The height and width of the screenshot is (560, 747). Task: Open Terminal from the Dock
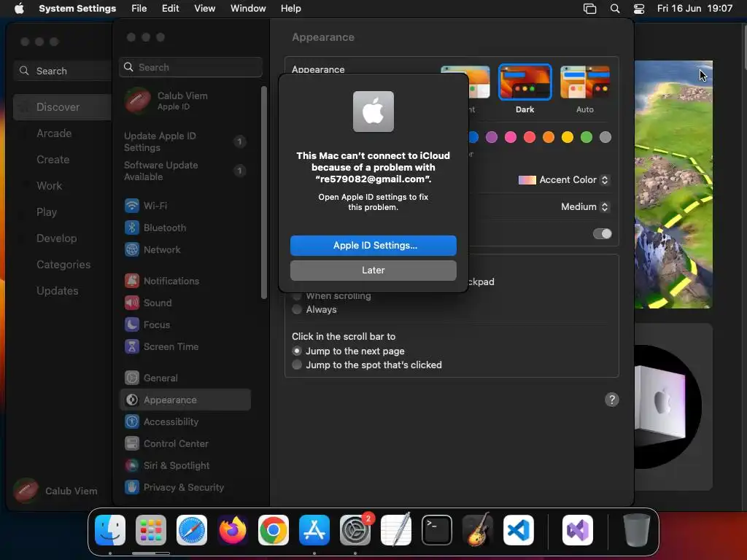click(x=437, y=530)
